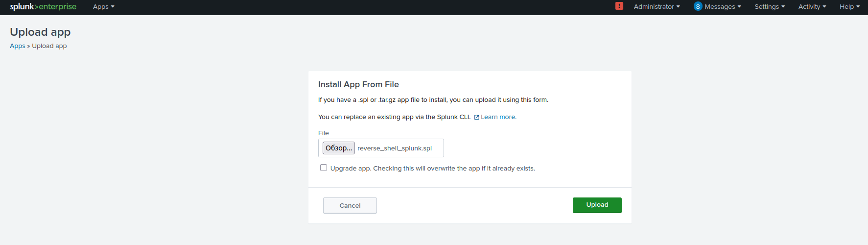Enable the Upgrade app checkbox

pos(324,168)
